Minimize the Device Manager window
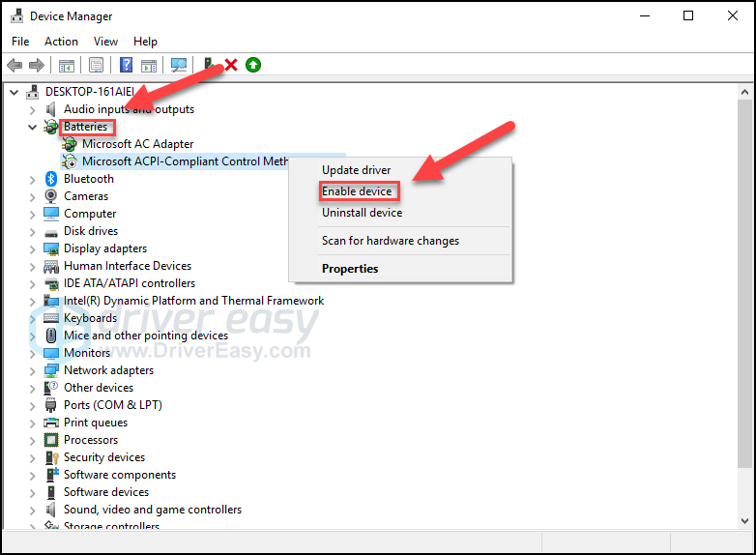This screenshot has height=555, width=756. (x=645, y=15)
